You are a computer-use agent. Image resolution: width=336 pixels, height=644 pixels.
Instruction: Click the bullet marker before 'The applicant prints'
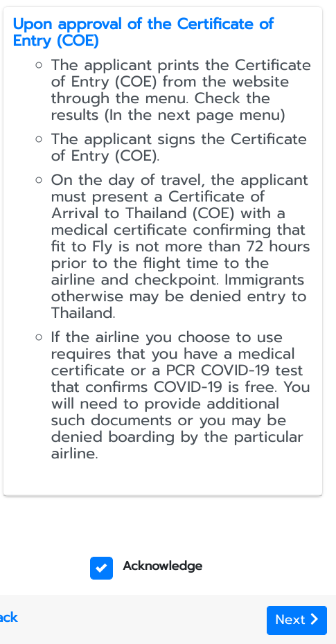pos(39,65)
